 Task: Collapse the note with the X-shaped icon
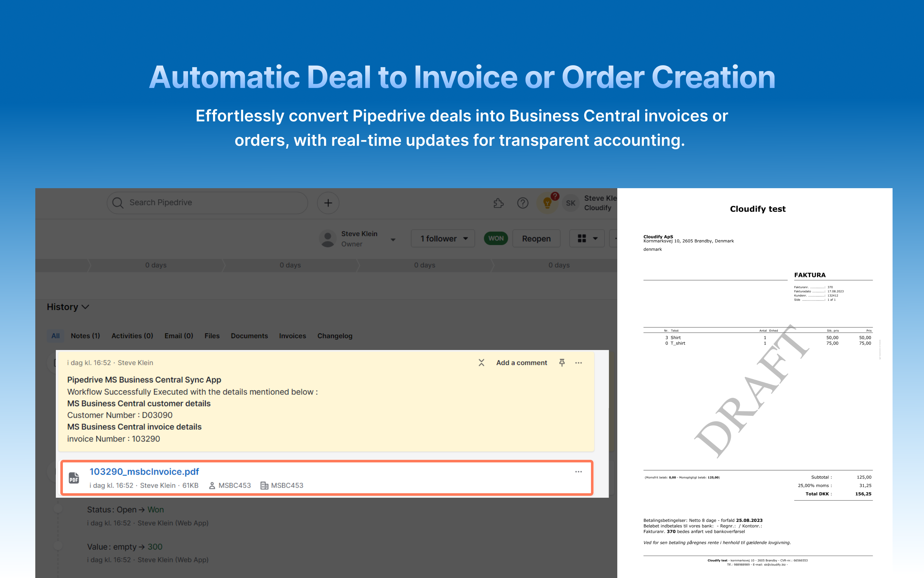click(x=482, y=363)
